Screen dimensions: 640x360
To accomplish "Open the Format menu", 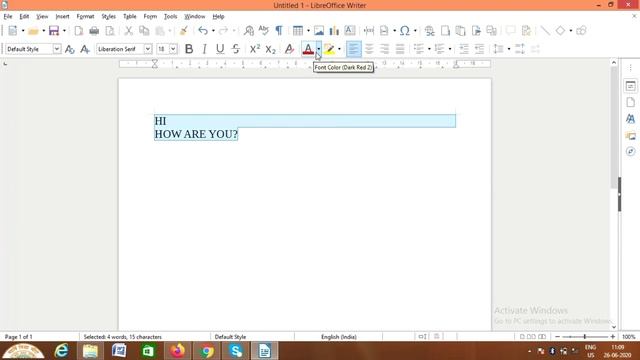I will 85,17.
